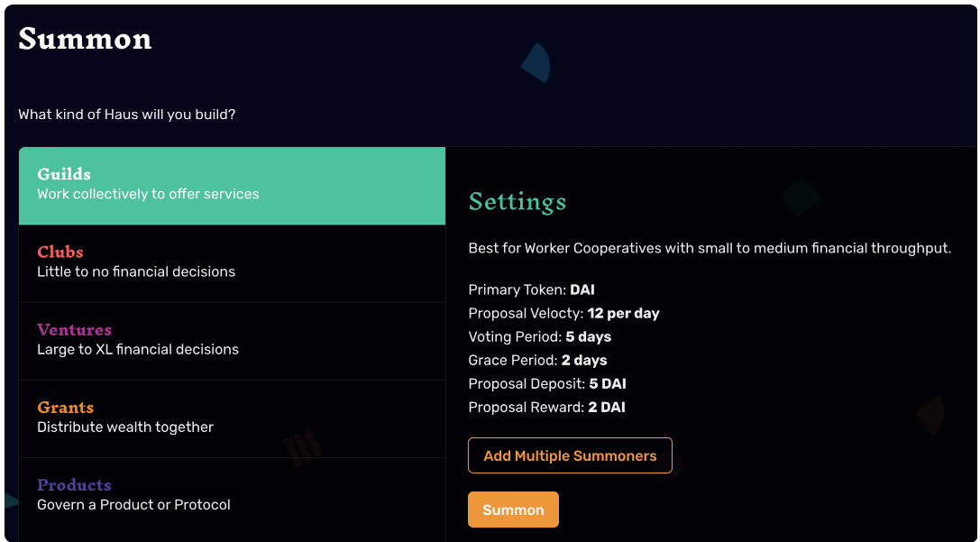Click the Grace Period 2 days line
The image size is (980, 542).
pos(537,360)
